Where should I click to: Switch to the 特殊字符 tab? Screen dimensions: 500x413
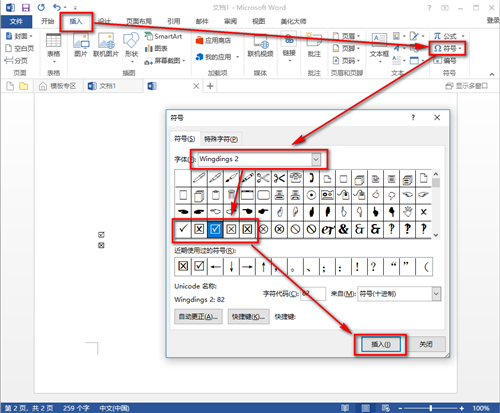point(221,139)
